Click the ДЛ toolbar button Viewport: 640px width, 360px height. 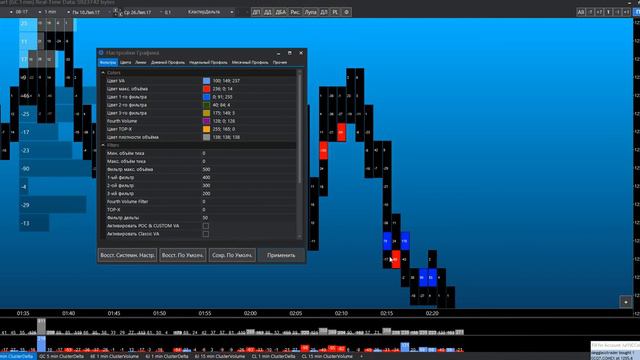click(324, 12)
